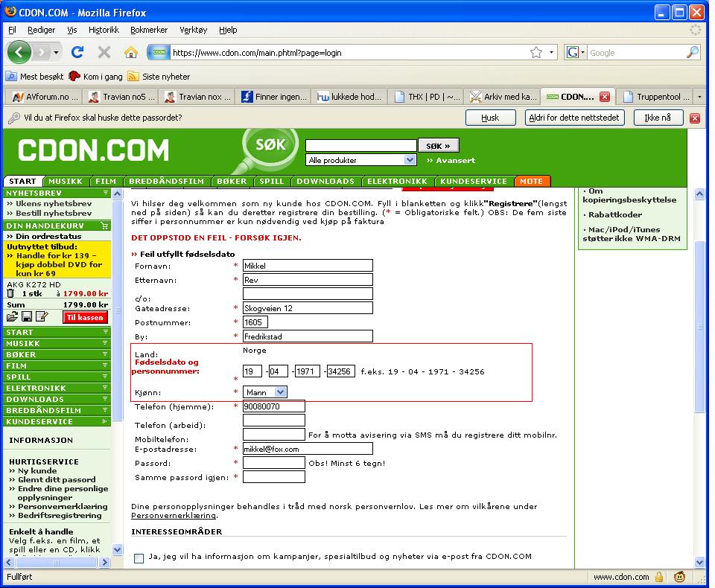Open the Kjønn Mann dropdown

click(x=265, y=392)
